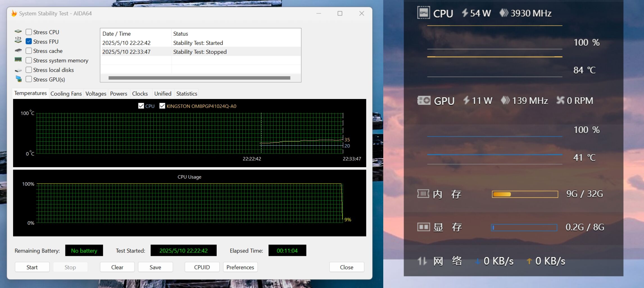Click the 3930 MHz CPU clock value
The width and height of the screenshot is (644, 288).
pyautogui.click(x=531, y=13)
